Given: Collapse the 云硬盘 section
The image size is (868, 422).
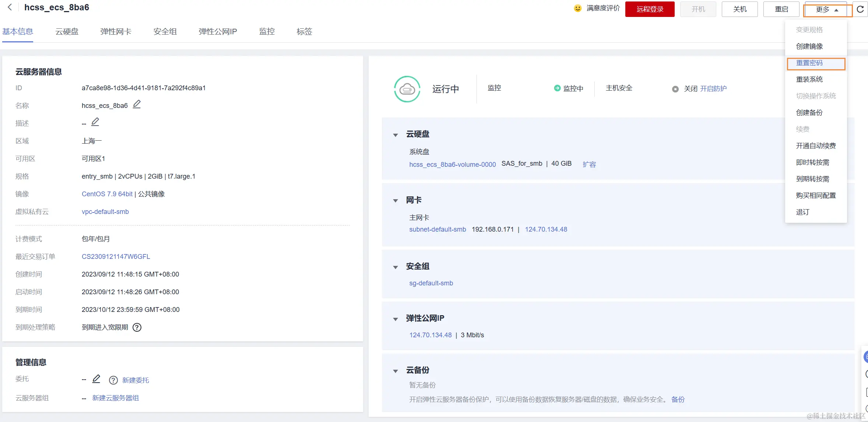Looking at the screenshot, I should coord(396,135).
